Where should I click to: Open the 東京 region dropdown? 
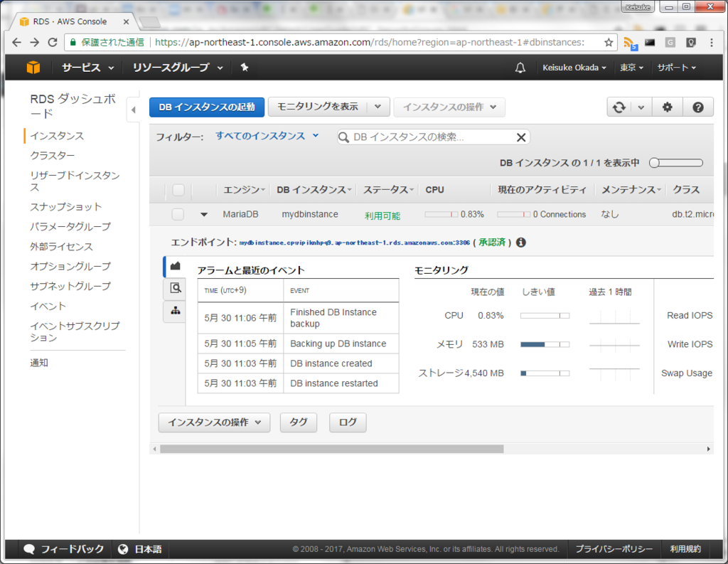click(631, 68)
